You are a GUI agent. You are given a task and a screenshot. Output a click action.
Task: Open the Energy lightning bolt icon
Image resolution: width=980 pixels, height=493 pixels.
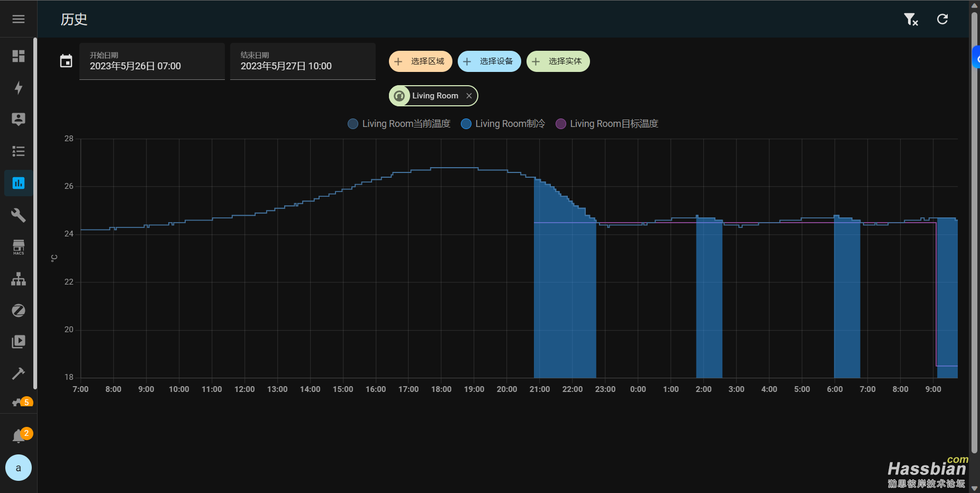coord(19,88)
